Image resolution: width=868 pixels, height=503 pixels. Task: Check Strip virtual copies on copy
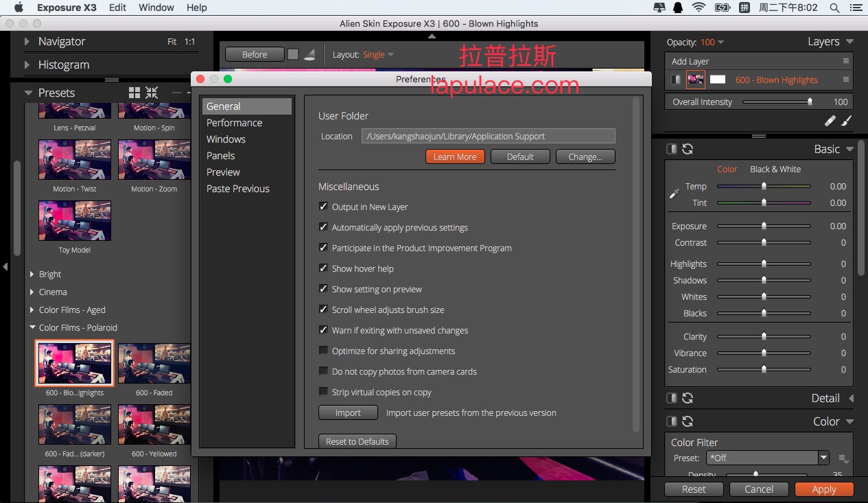(x=323, y=392)
